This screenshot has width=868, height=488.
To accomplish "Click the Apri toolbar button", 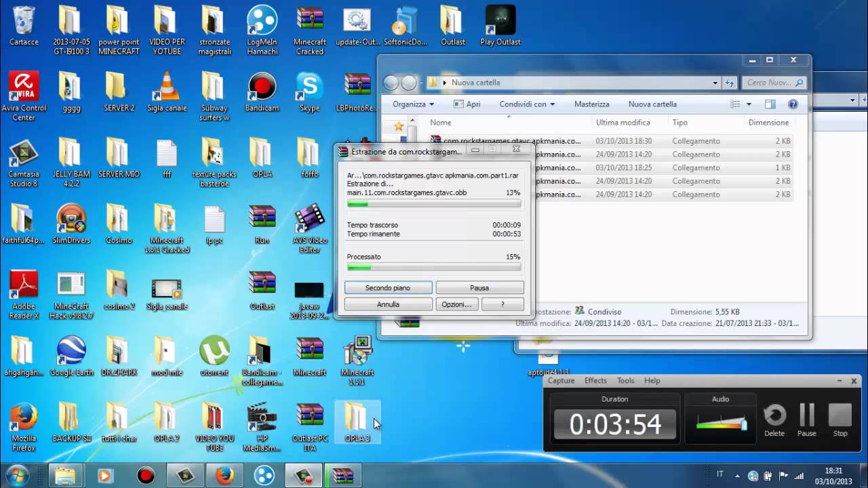I will [x=467, y=104].
